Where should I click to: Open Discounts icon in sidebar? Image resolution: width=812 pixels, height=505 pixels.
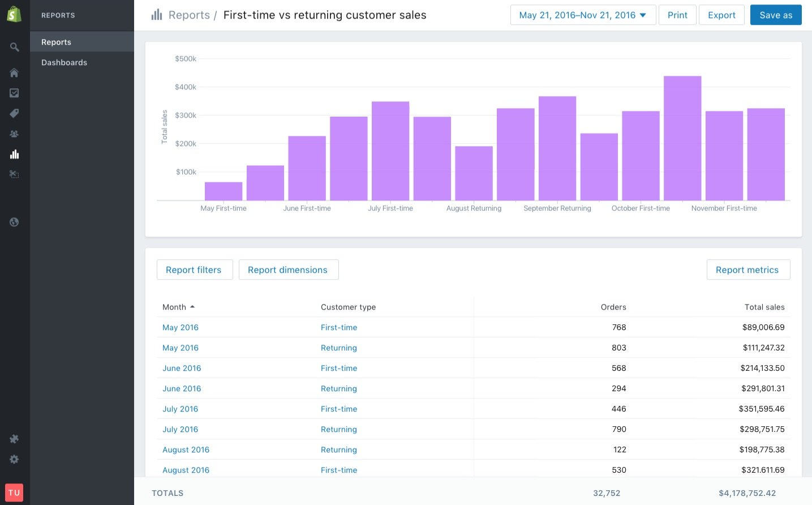(14, 174)
